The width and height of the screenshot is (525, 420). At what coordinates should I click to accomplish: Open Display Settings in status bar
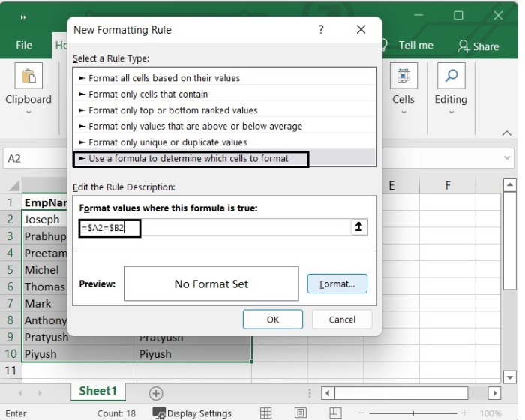click(x=192, y=413)
